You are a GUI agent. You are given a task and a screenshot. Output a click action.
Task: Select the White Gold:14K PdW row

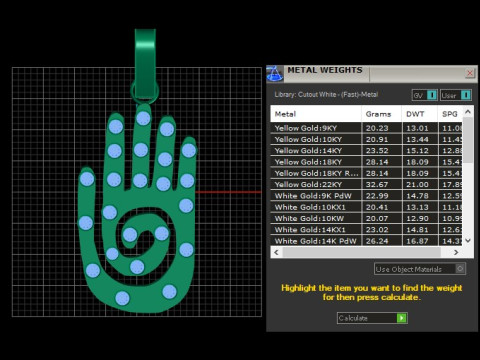click(366, 241)
